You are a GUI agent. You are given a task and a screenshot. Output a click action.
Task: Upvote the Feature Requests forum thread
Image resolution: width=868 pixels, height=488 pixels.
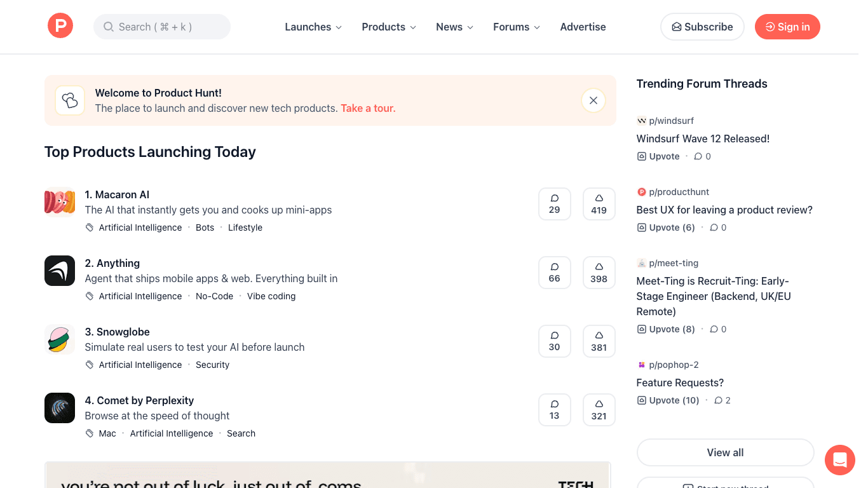(667, 400)
